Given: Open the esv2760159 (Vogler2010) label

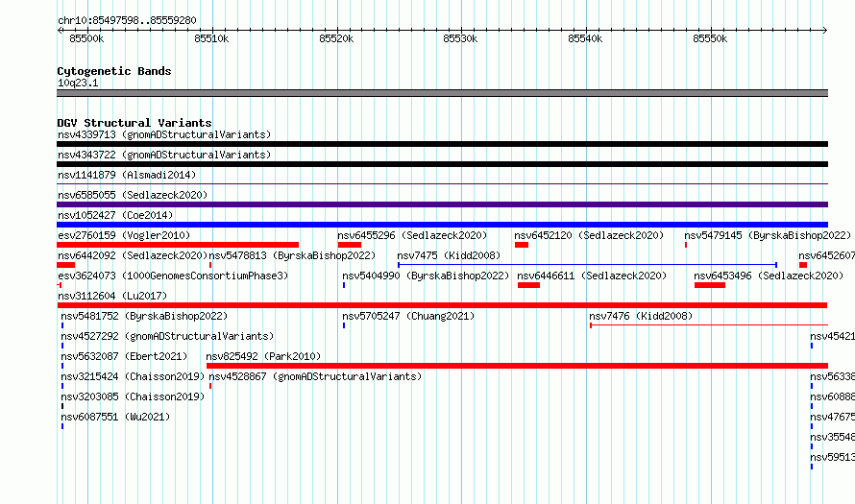Looking at the screenshot, I should point(124,235).
